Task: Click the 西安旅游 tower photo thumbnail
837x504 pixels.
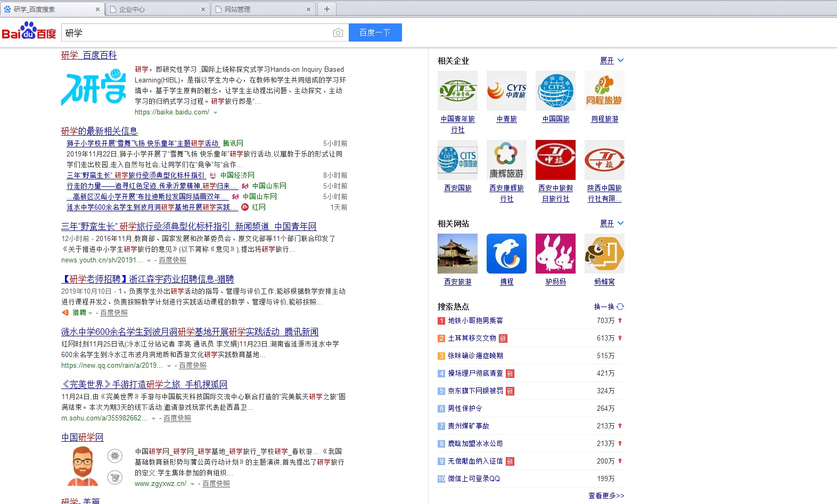Action: tap(457, 254)
